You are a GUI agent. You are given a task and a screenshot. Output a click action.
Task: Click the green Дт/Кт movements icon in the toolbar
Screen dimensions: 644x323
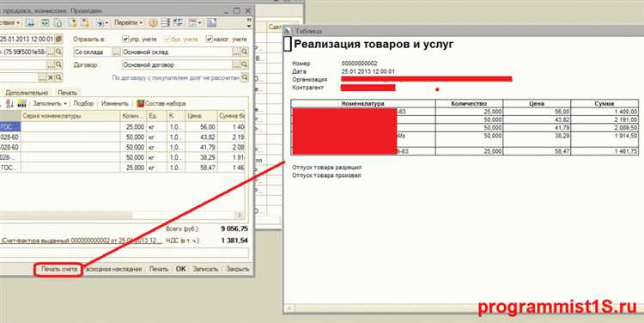pyautogui.click(x=45, y=23)
